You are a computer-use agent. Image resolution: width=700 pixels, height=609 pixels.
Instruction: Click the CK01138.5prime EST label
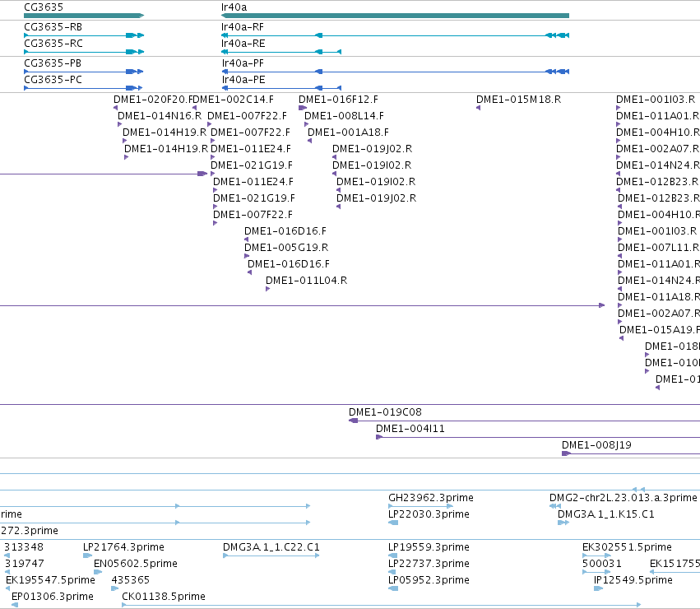click(x=164, y=597)
